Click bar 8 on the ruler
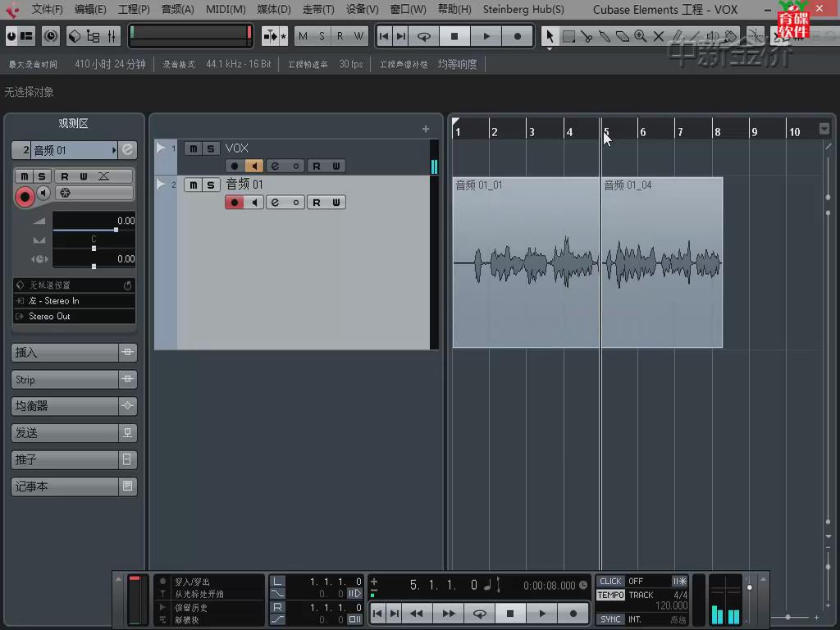This screenshot has width=840, height=630. 717,131
